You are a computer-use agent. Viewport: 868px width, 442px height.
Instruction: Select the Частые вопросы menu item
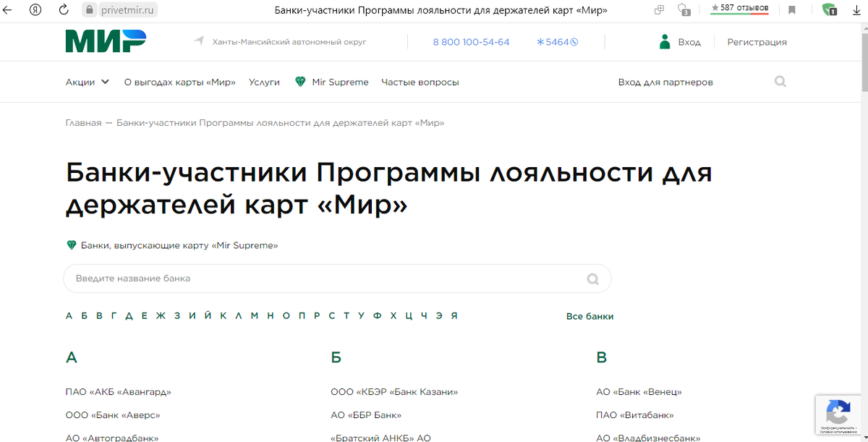(x=420, y=82)
